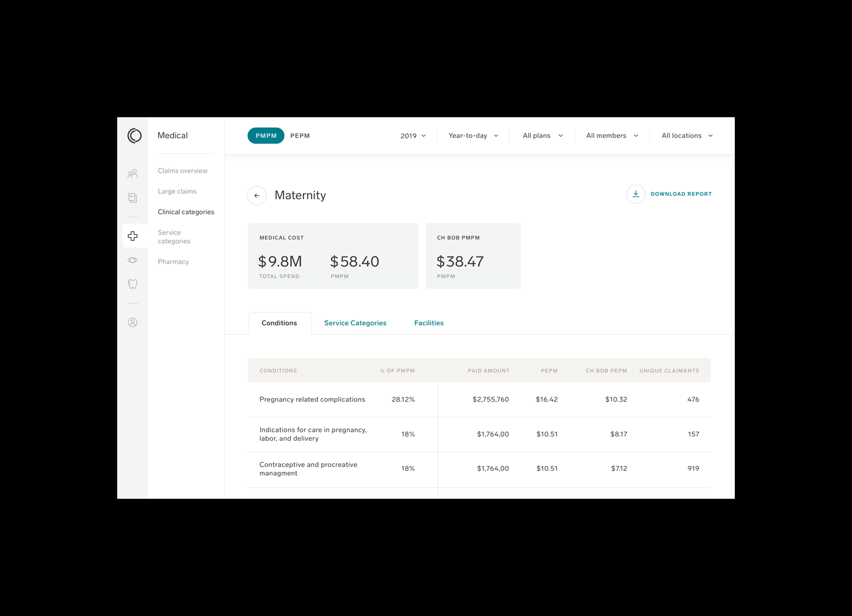Click the circular app logo icon
This screenshot has height=616, width=852.
coord(134,136)
